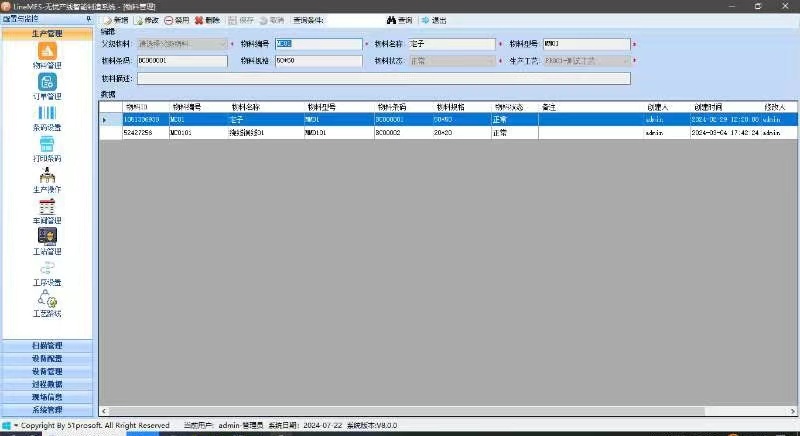The height and width of the screenshot is (436, 800).
Task: Open 条码设置 barcode icon
Action: tap(47, 118)
